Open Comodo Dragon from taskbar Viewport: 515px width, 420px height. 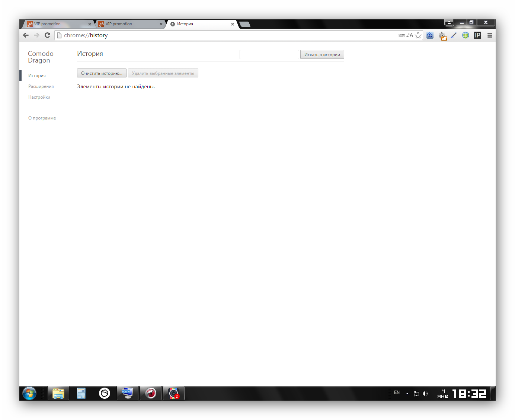[151, 393]
